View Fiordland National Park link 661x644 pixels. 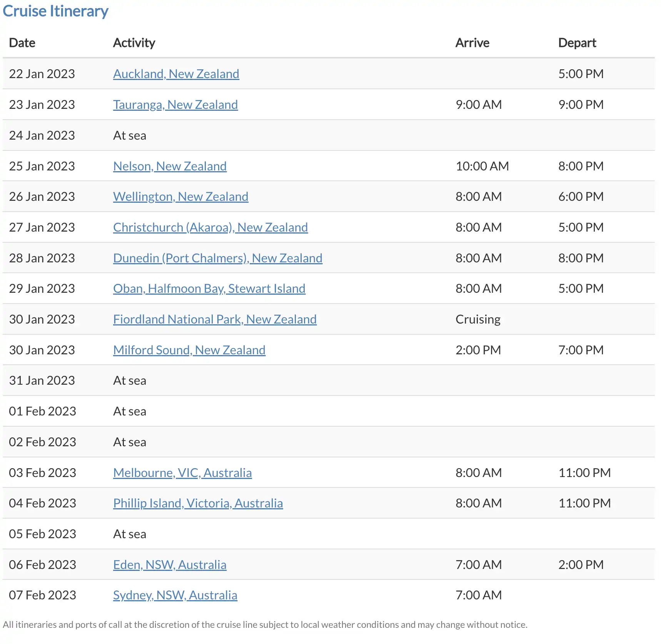click(x=215, y=319)
